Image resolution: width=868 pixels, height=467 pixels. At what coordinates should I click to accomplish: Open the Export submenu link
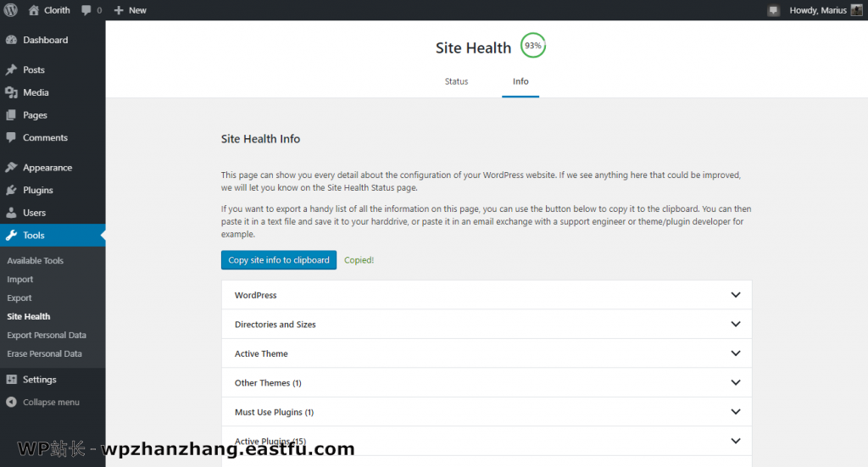coord(19,297)
